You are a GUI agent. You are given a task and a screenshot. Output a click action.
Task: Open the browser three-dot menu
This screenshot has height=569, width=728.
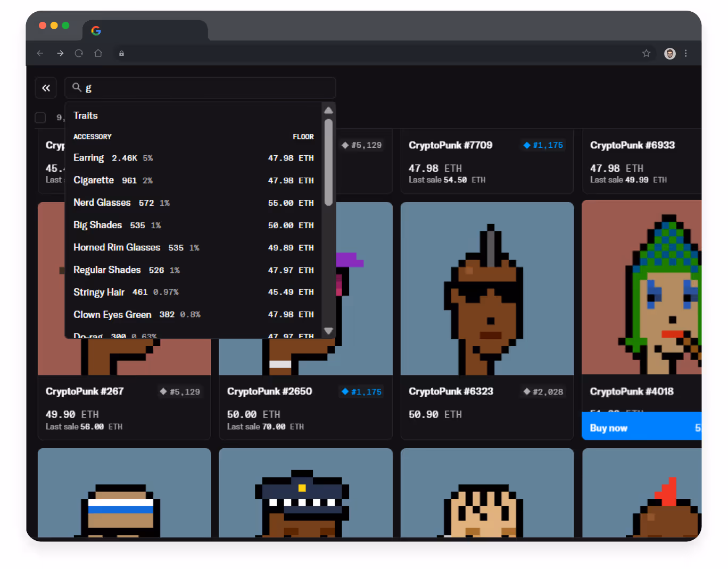[x=685, y=53]
